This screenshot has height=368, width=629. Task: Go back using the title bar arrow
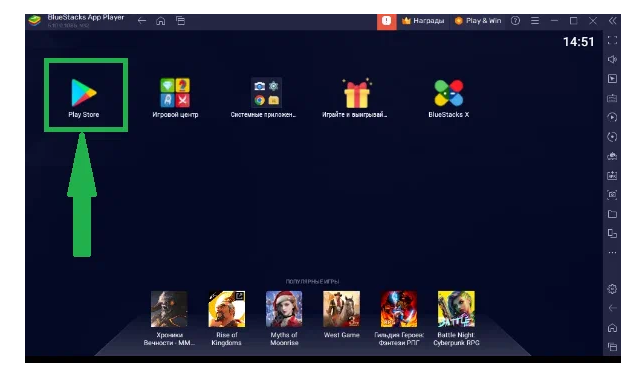tap(142, 21)
